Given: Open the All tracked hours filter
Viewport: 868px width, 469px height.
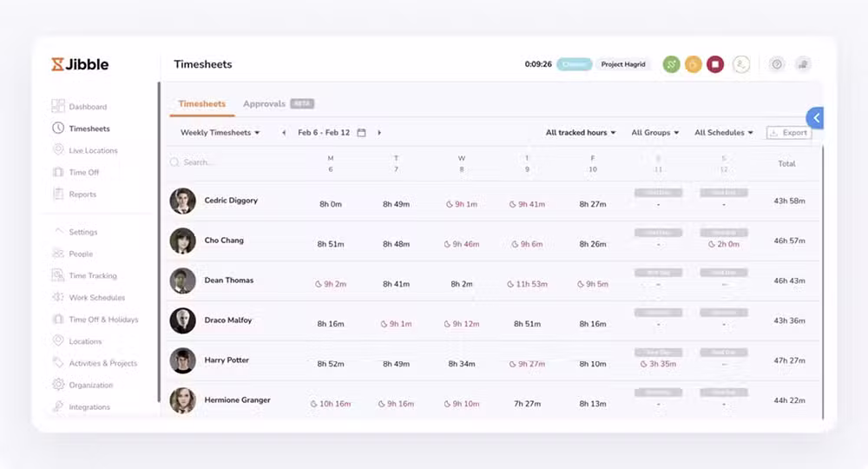Looking at the screenshot, I should coord(580,133).
